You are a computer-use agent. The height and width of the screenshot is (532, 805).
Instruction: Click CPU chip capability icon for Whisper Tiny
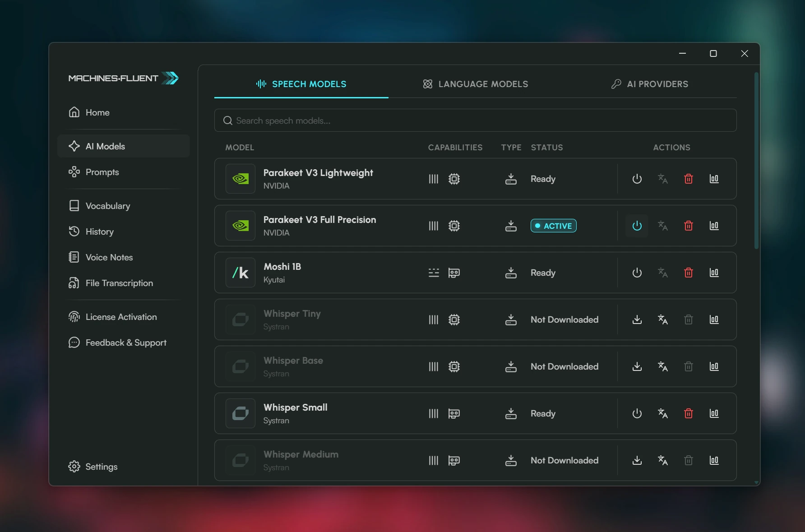point(454,319)
